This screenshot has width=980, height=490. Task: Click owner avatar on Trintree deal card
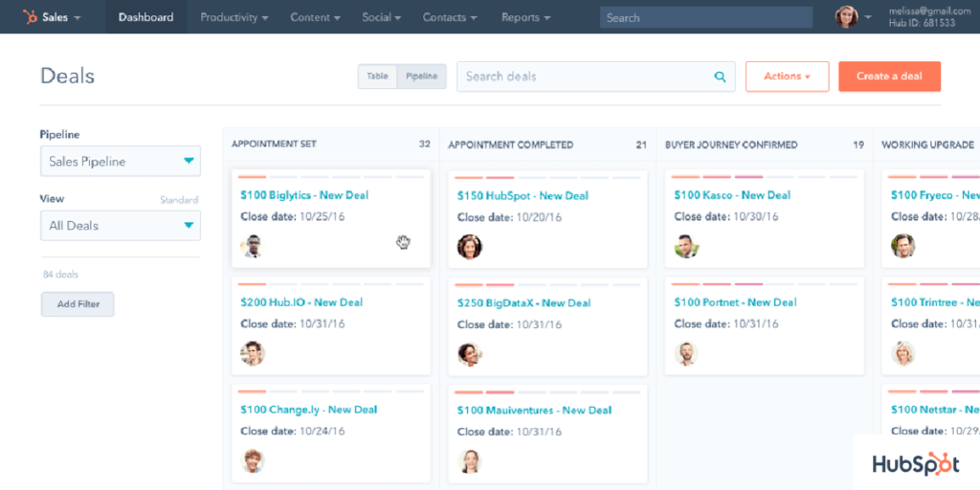click(903, 353)
